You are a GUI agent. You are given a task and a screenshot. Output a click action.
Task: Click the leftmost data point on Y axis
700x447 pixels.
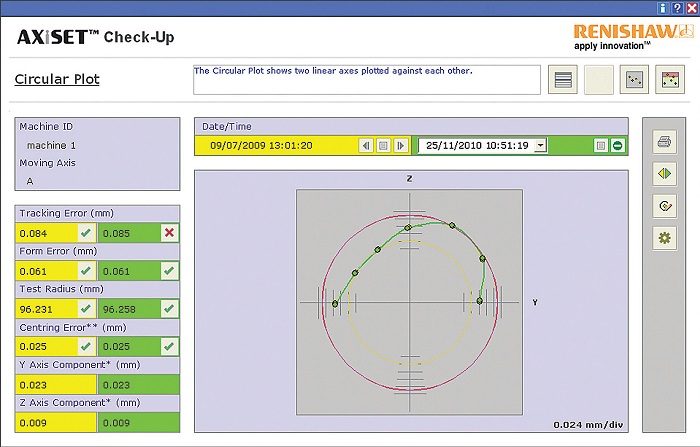[335, 304]
